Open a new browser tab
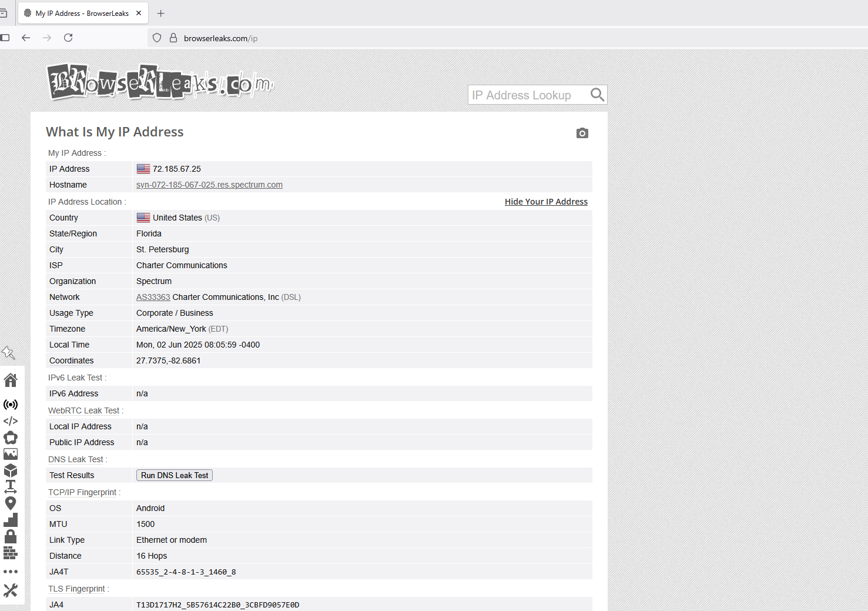Viewport: 868px width, 611px height. coord(161,13)
